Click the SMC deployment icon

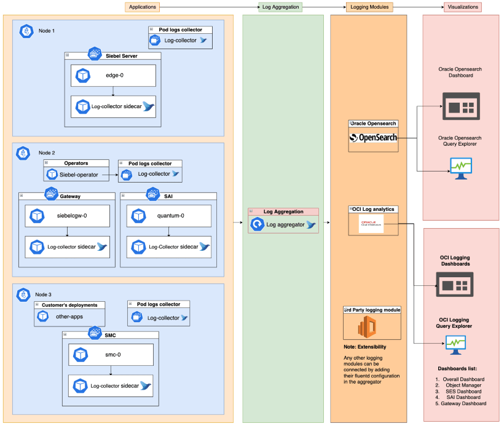[x=95, y=333]
